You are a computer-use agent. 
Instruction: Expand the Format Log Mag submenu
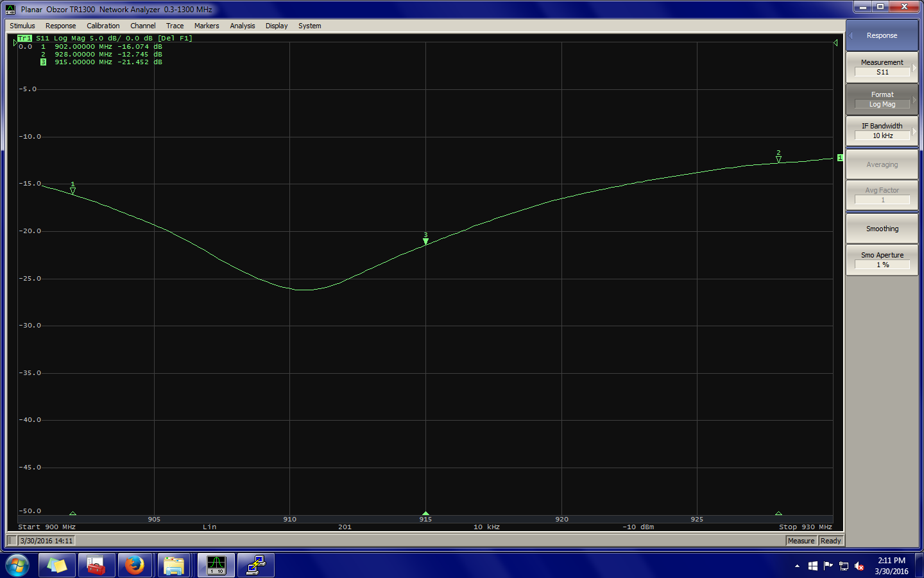[882, 100]
